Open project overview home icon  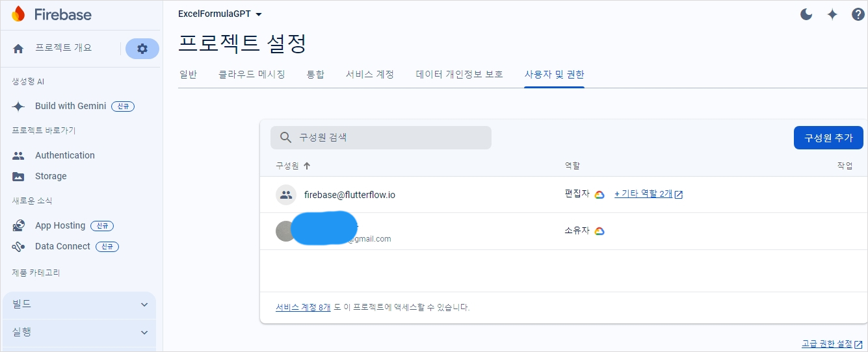click(x=18, y=49)
